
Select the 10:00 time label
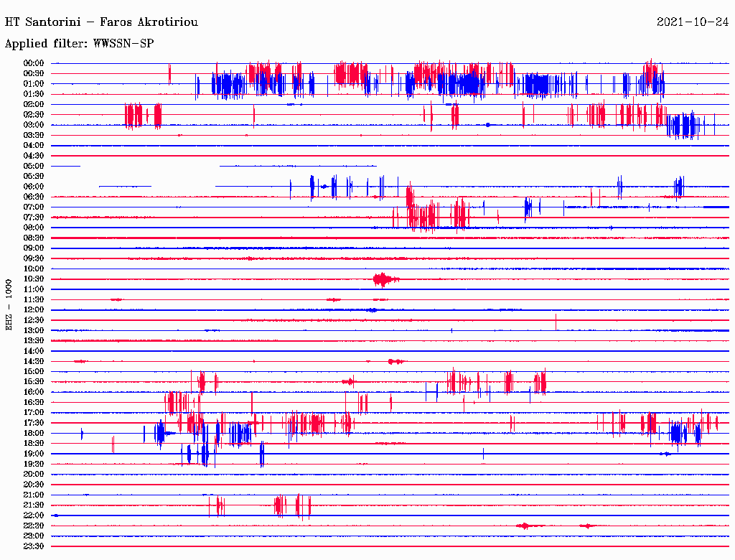tap(34, 269)
